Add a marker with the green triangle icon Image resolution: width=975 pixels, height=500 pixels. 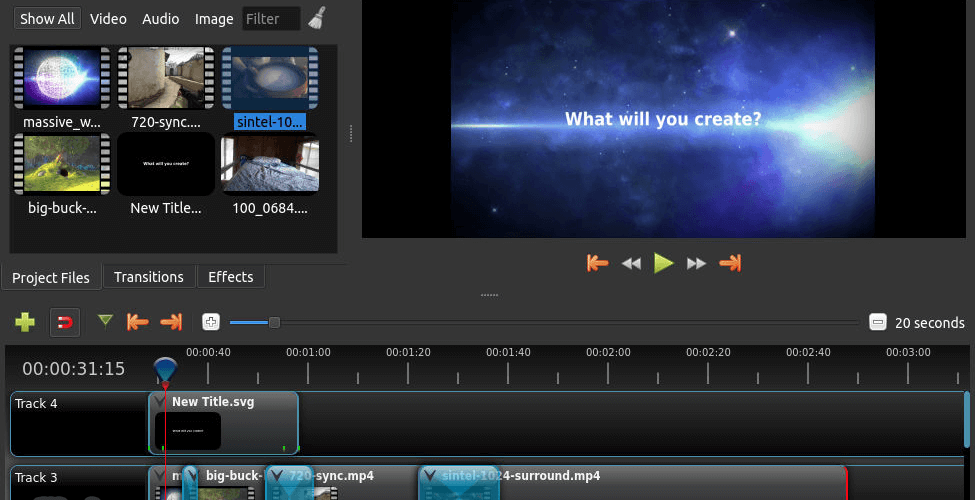pyautogui.click(x=105, y=321)
